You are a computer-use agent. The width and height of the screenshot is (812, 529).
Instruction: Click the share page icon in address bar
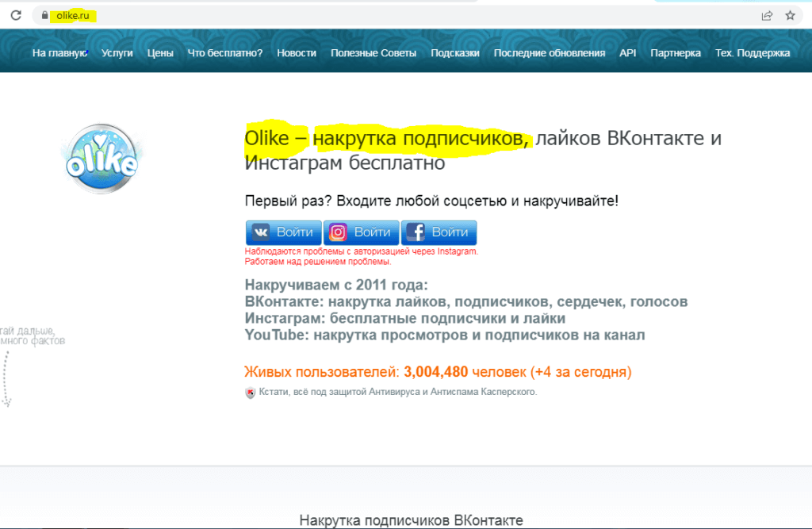[x=767, y=15]
